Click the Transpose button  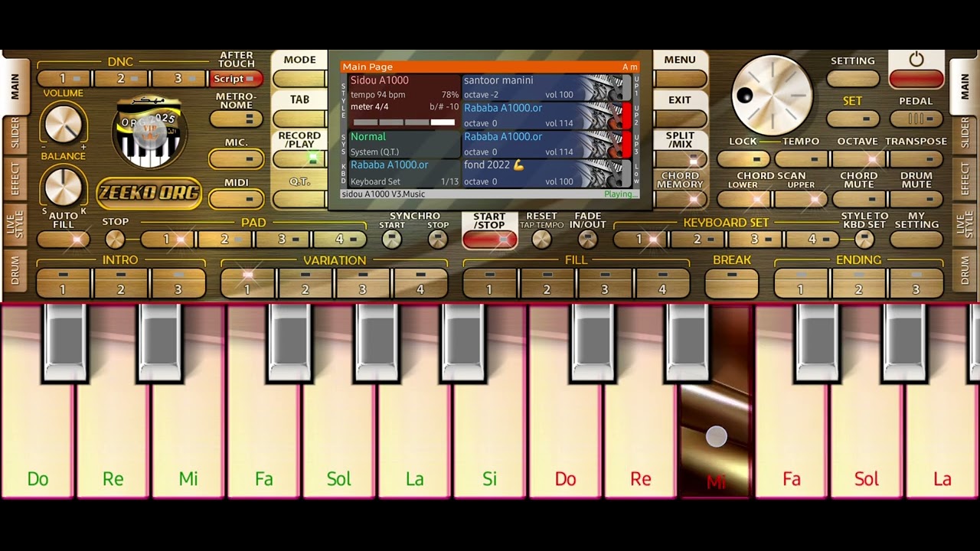pyautogui.click(x=916, y=159)
